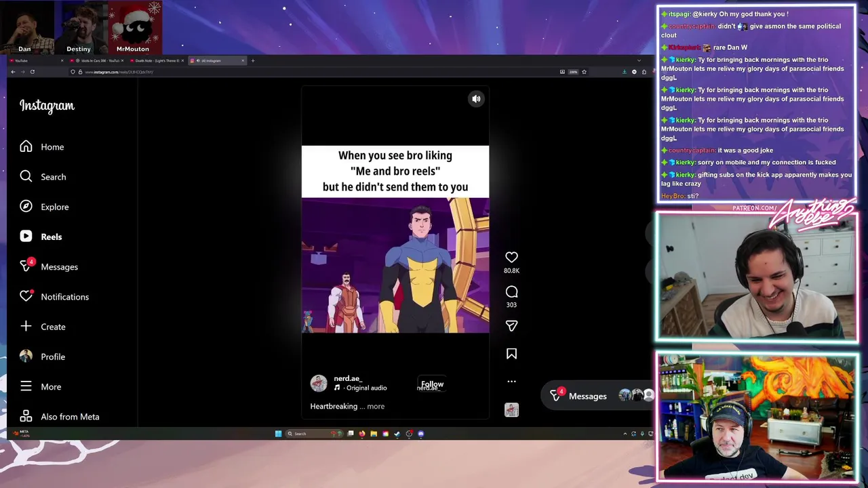Open browser tab list chevron
The image size is (868, 488).
639,61
